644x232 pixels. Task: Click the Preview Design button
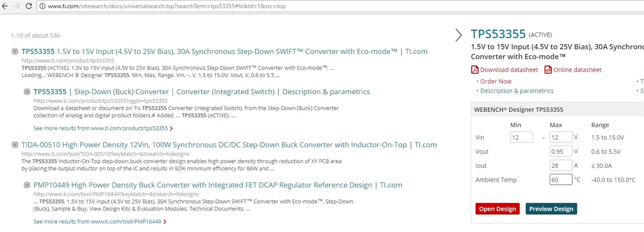click(551, 208)
